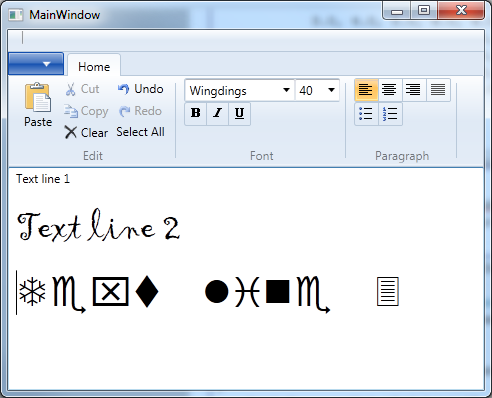Screen dimensions: 492x398
Task: Click the Wingdings crossed box symbol
Action: 111,291
